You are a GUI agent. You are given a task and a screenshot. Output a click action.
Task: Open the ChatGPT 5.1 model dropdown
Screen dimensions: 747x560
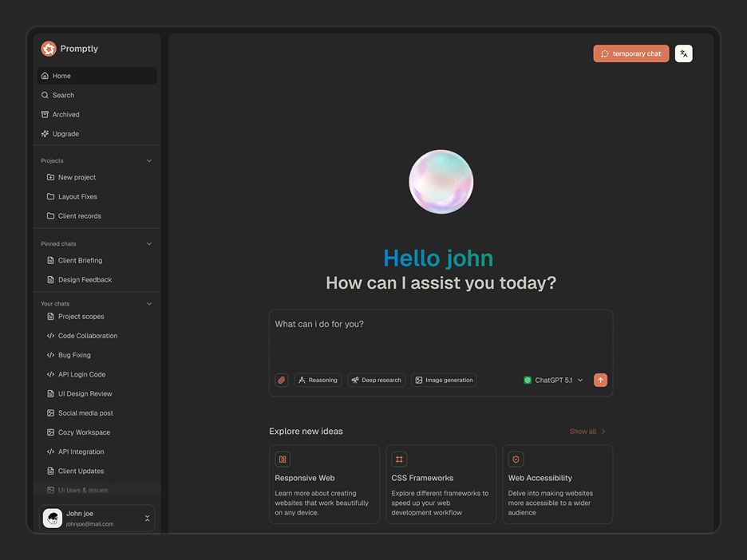554,380
